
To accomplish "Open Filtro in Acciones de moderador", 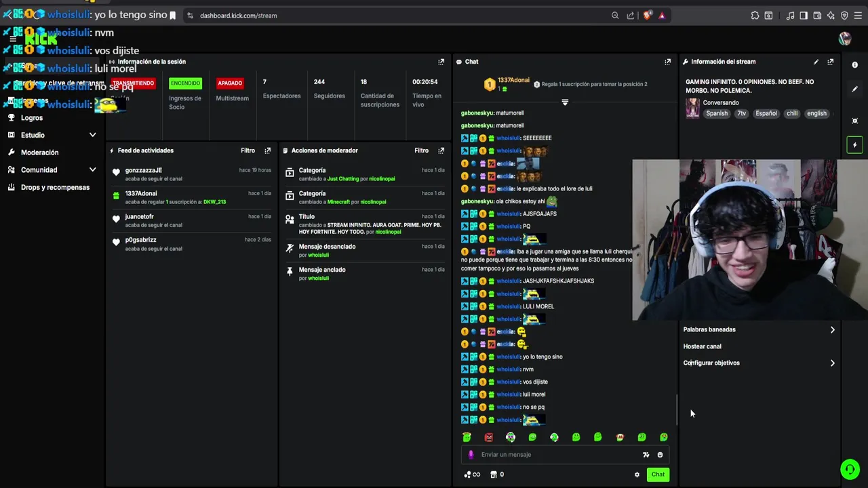I will point(421,150).
